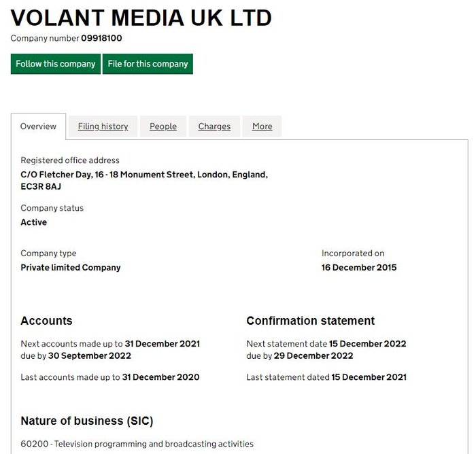The width and height of the screenshot is (476, 454).
Task: Click the Private limited Company type value
Action: 71,268
